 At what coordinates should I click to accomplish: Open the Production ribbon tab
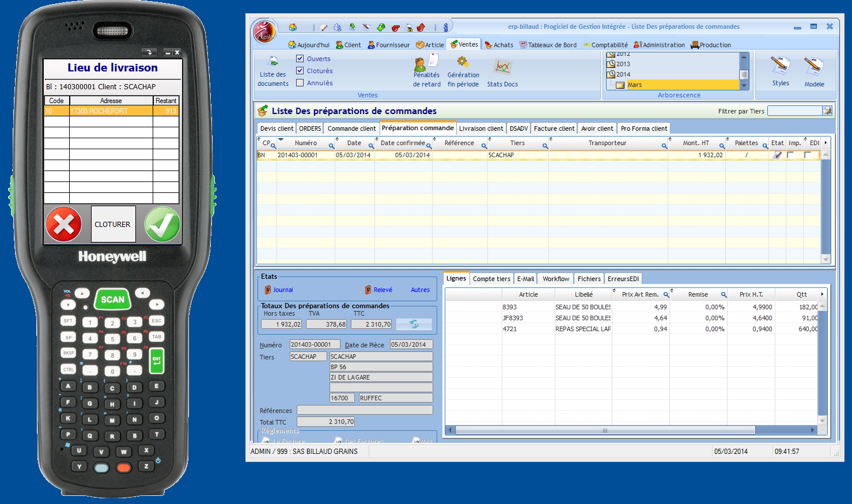(711, 45)
